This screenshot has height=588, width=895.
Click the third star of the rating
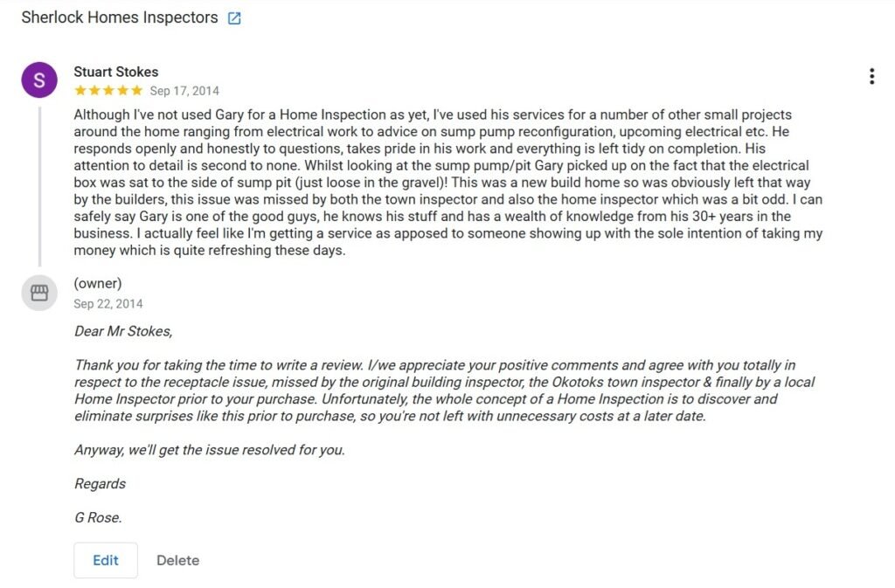point(108,91)
